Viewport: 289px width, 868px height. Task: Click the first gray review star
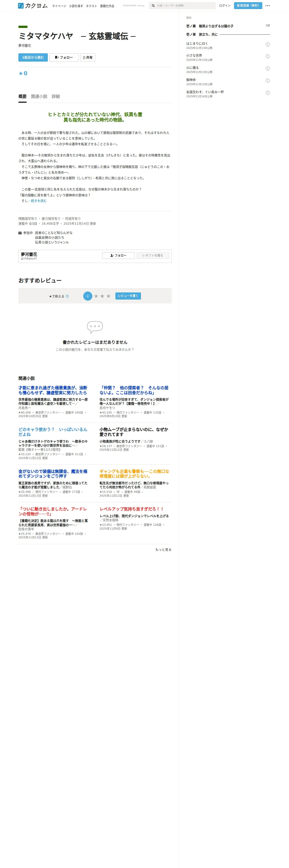pyautogui.click(x=96, y=296)
